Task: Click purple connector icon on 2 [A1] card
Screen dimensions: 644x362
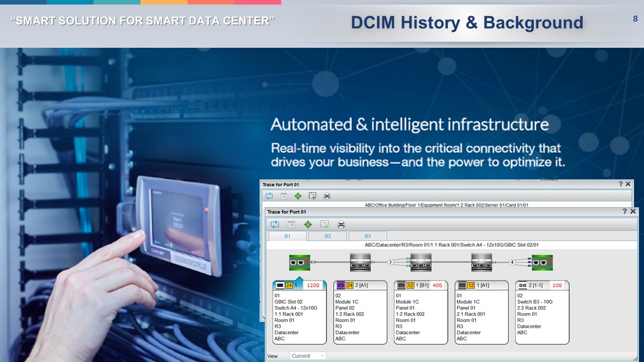Action: pyautogui.click(x=340, y=286)
